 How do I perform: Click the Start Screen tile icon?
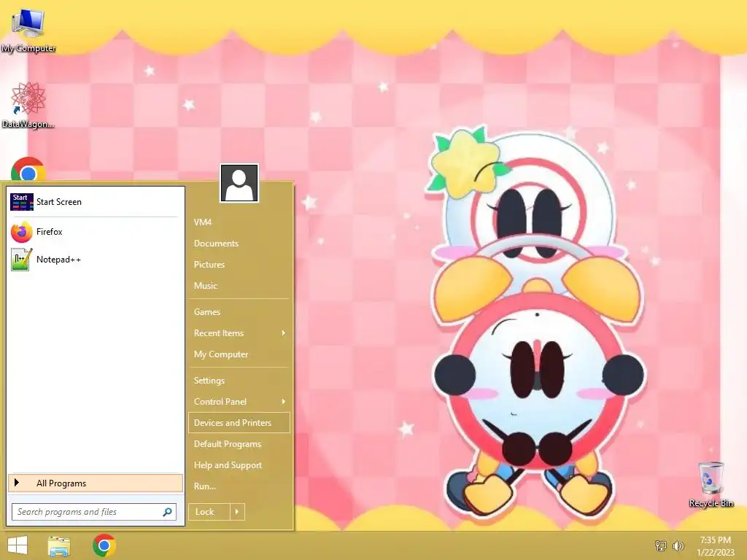[21, 202]
